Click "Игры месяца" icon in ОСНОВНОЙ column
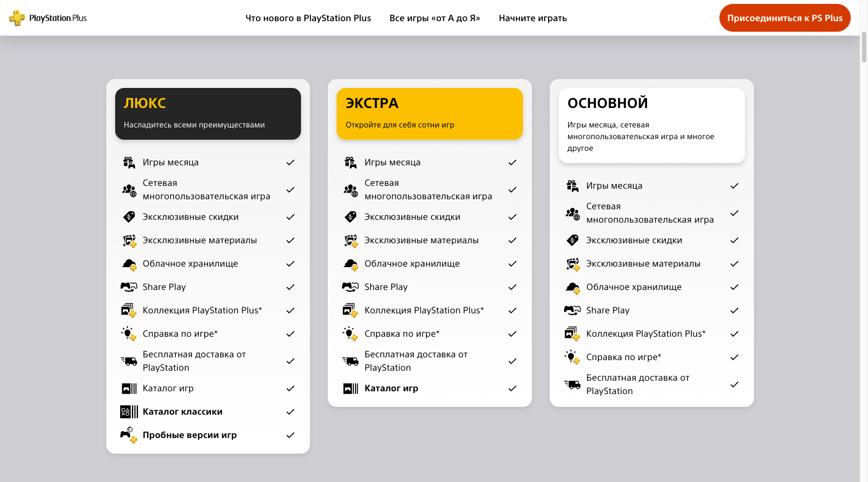 (x=573, y=186)
